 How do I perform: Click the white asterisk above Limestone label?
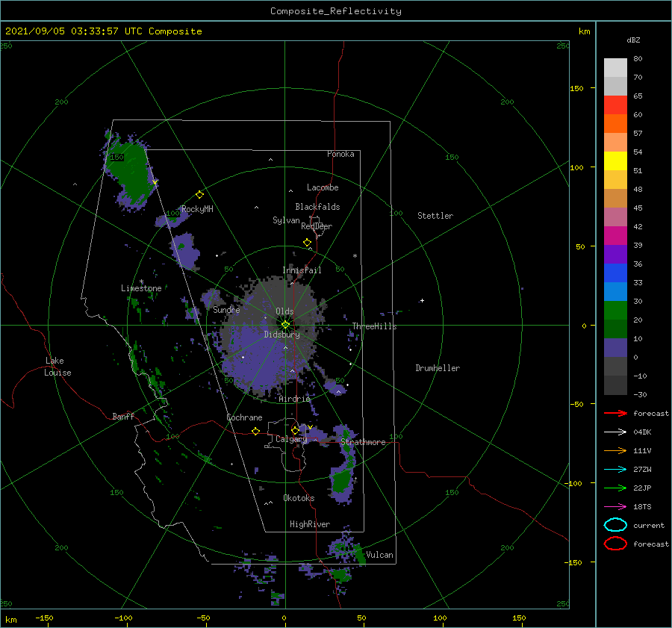point(141,282)
